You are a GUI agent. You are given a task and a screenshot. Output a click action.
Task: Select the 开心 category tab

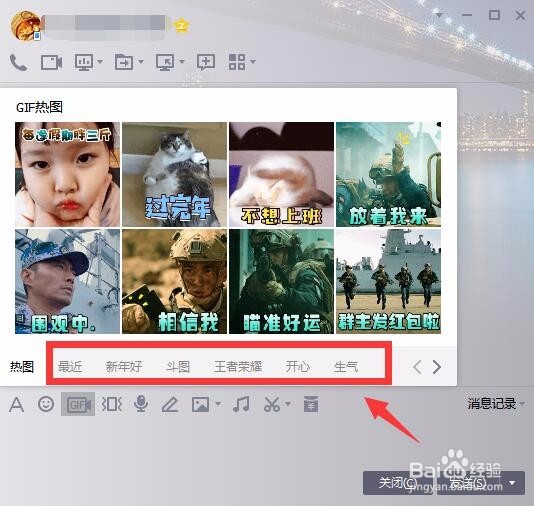point(298,367)
